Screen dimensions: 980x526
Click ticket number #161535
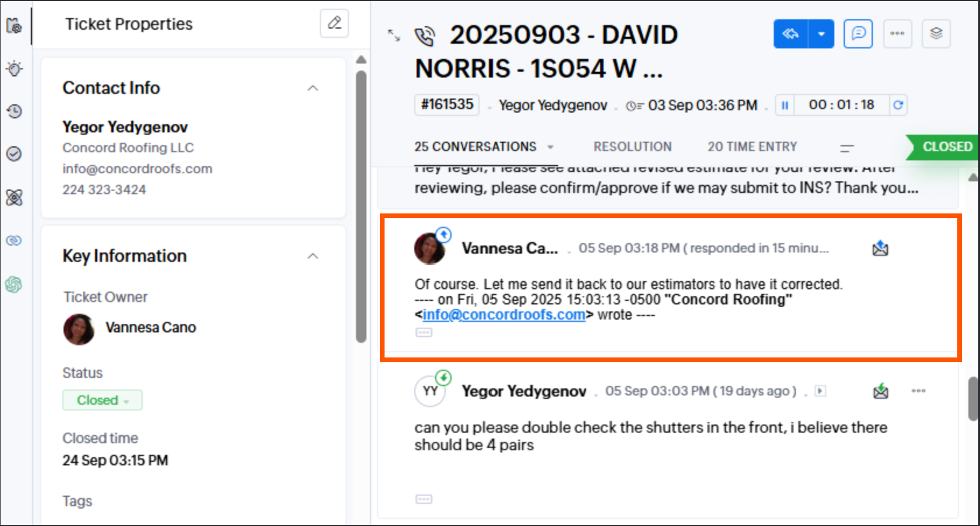tap(447, 105)
